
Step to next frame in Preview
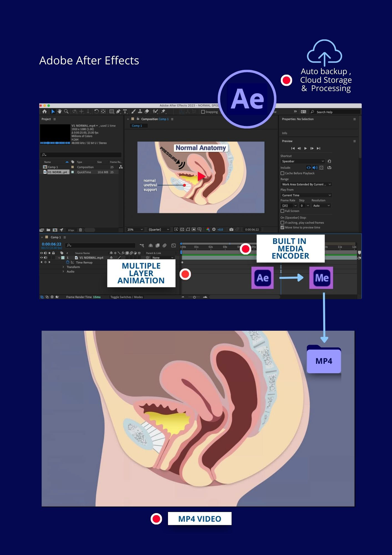pyautogui.click(x=312, y=148)
